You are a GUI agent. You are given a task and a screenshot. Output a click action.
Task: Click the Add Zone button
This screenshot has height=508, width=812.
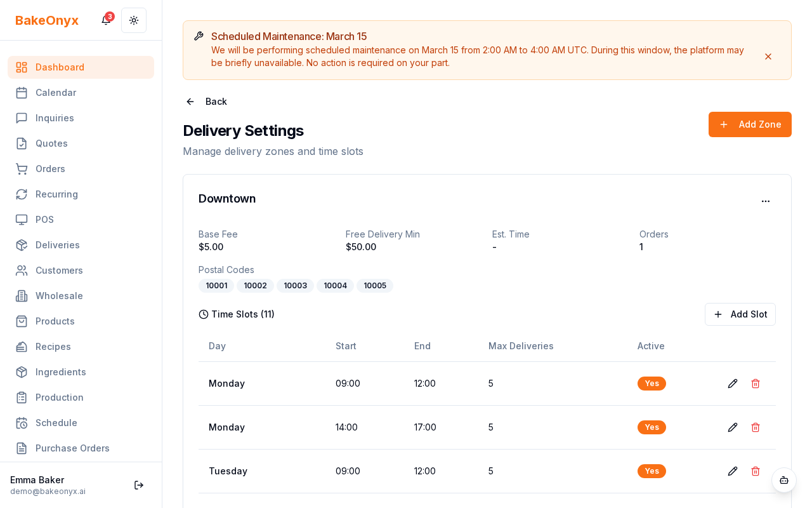coord(750,124)
